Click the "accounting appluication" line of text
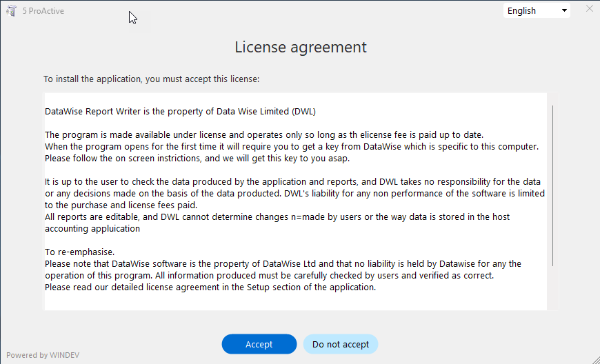The width and height of the screenshot is (600, 364). point(92,229)
